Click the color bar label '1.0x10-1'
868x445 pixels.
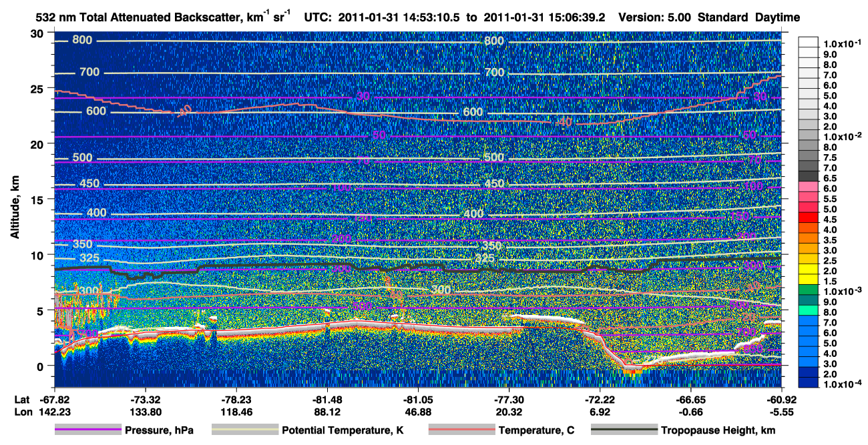pyautogui.click(x=843, y=43)
